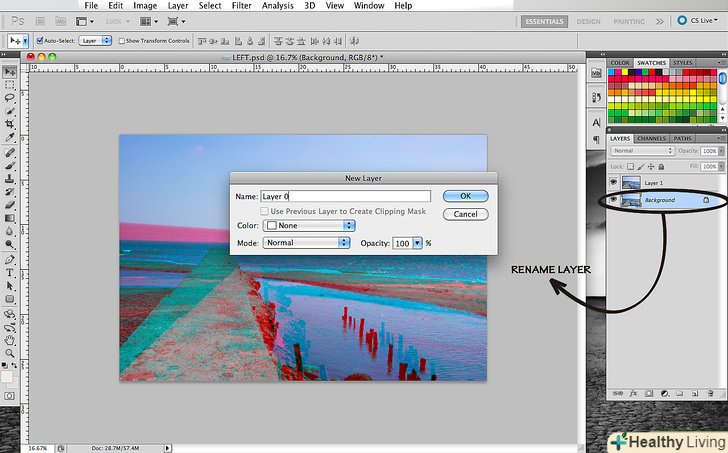728x453 pixels.
Task: Select the Move tool in toolbox
Action: point(10,71)
